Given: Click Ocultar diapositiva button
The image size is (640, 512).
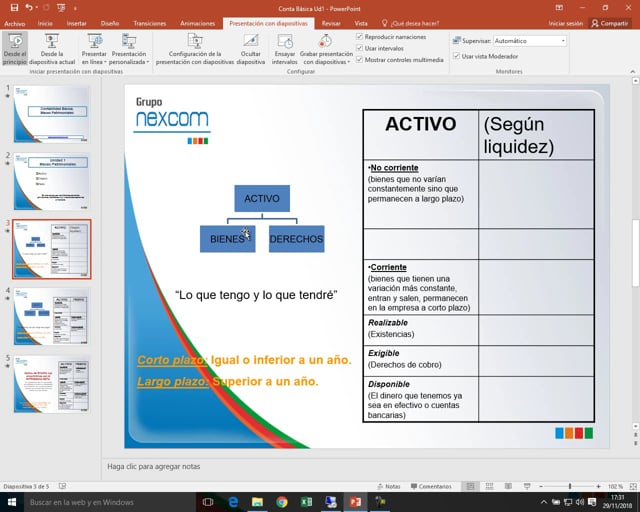Looking at the screenshot, I should (251, 49).
